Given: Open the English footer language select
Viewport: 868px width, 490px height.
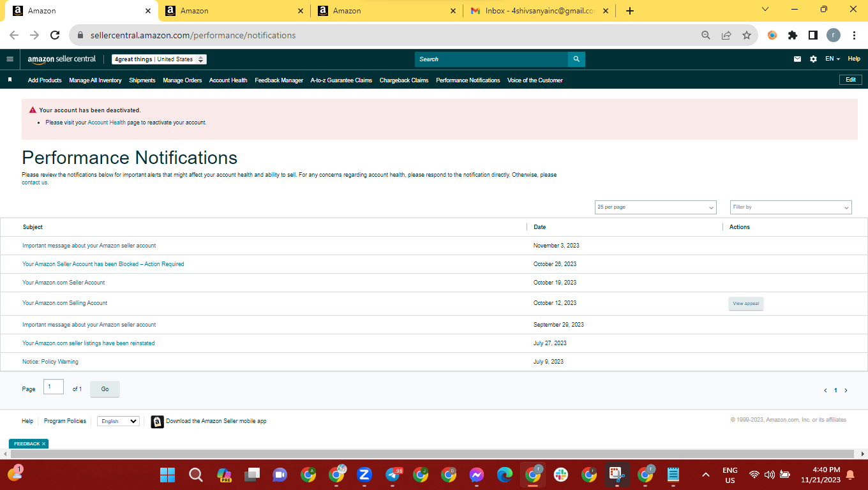Looking at the screenshot, I should point(118,421).
